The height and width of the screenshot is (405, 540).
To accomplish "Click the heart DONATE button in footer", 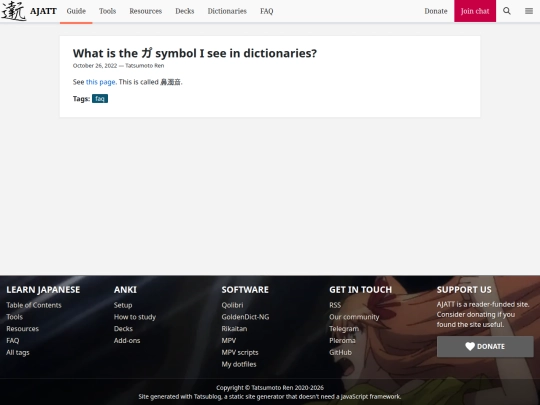I will pyautogui.click(x=485, y=346).
